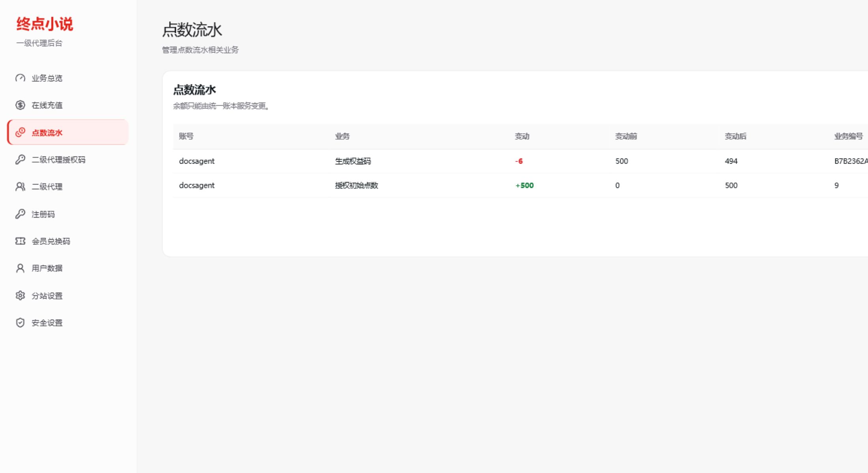Image resolution: width=868 pixels, height=473 pixels.
Task: Click the 变动后 column header
Action: click(735, 136)
